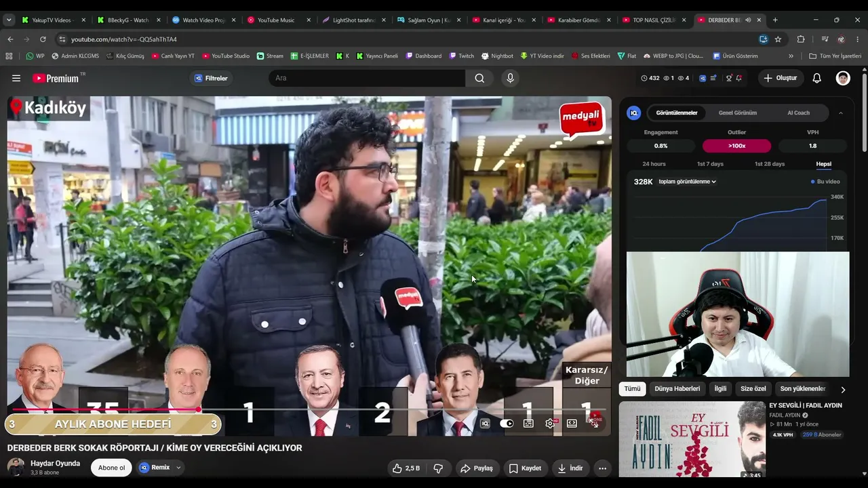Show more category chips with right arrow

[x=843, y=389]
